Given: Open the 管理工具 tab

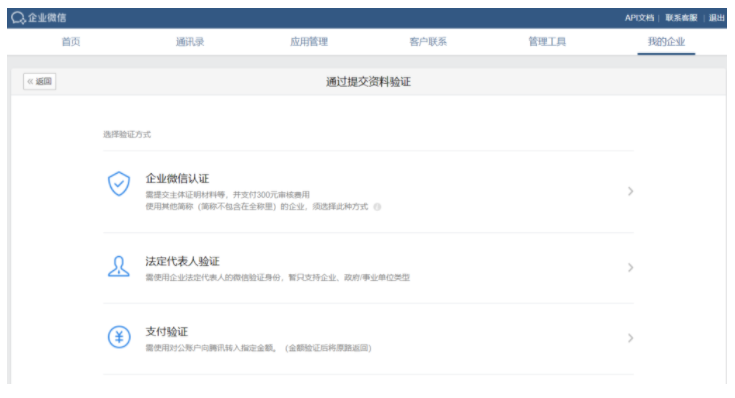Looking at the screenshot, I should 547,42.
